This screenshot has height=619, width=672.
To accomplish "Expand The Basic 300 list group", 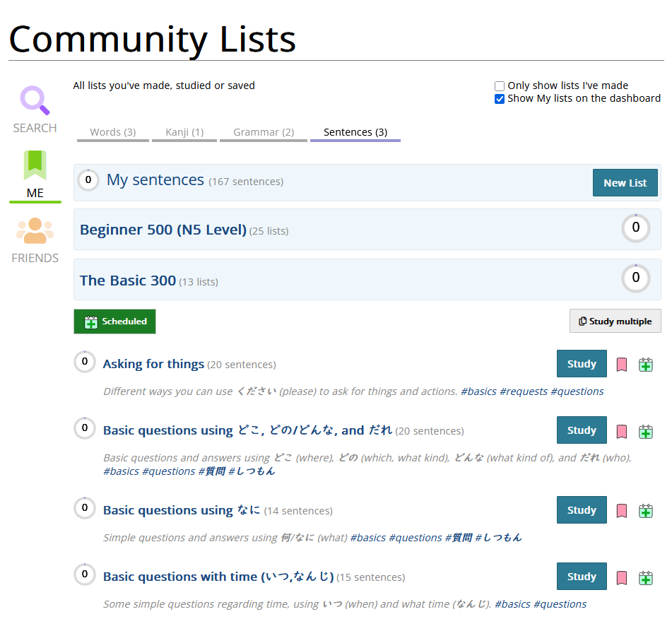I will point(128,281).
